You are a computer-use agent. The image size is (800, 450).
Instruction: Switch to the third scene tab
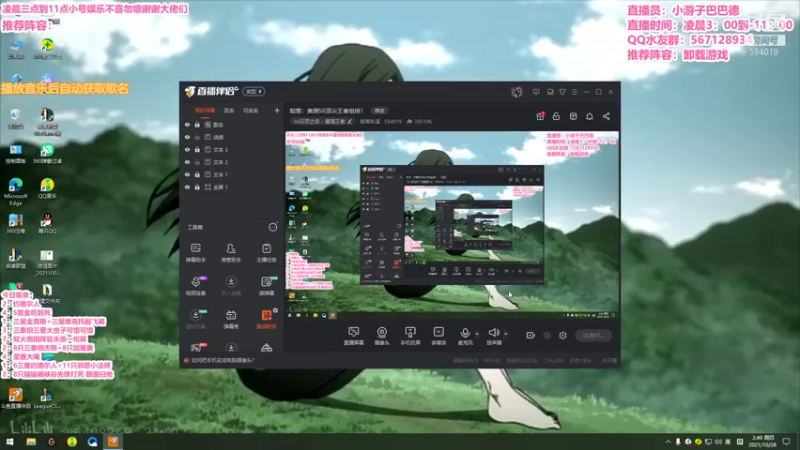pyautogui.click(x=251, y=111)
